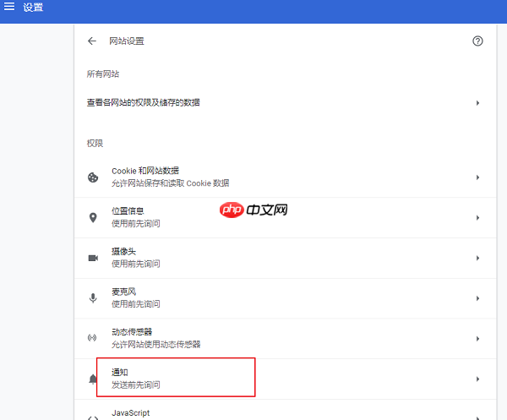
Task: Open the hamburger main menu
Action: coord(10,8)
